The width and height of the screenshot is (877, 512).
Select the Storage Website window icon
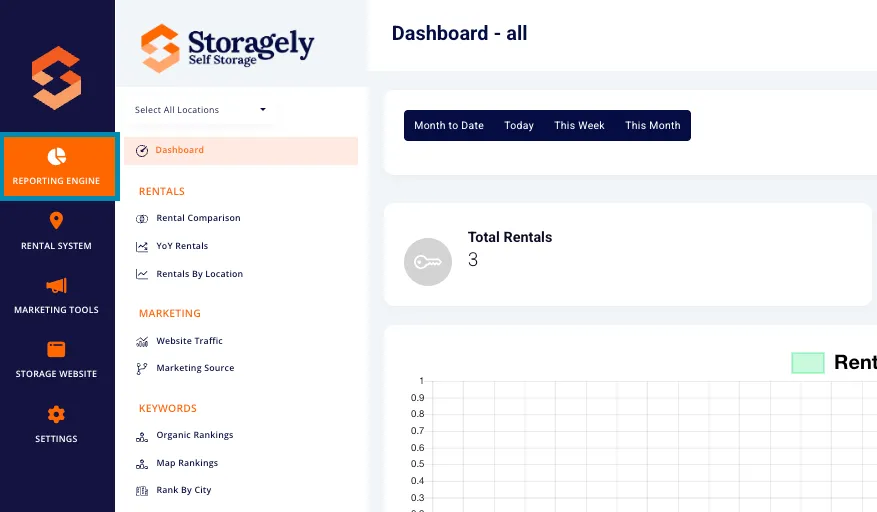pos(56,349)
